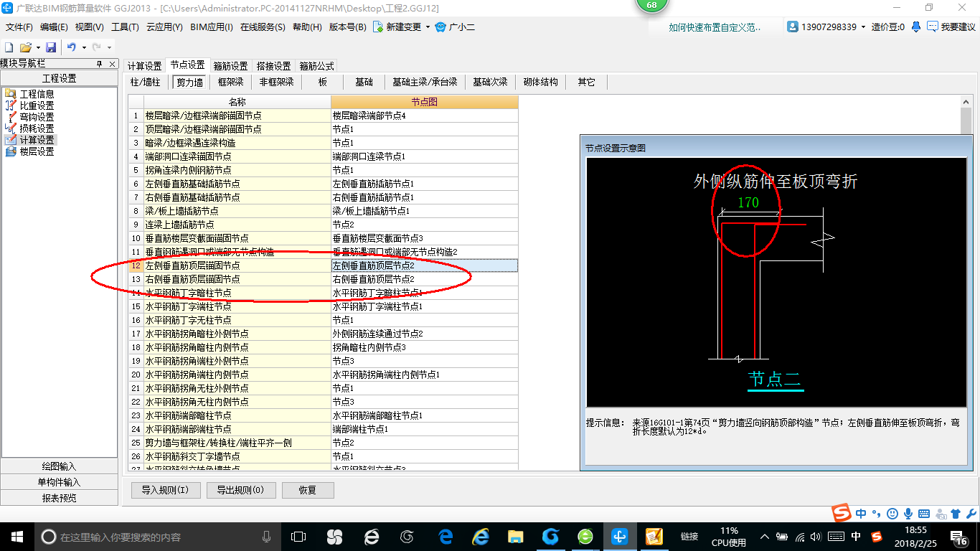Screen dimensions: 980x551
Task: Select the 基础主梁/承台梁 component tab
Action: (425, 83)
